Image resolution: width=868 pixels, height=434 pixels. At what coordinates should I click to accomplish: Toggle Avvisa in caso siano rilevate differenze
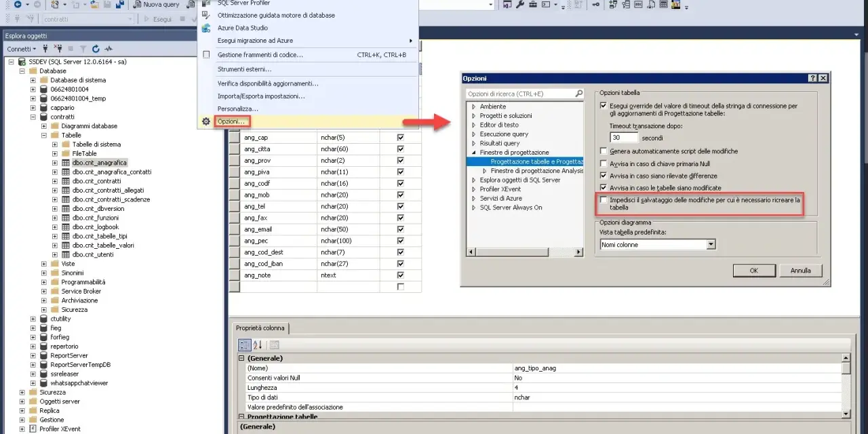[x=604, y=176]
